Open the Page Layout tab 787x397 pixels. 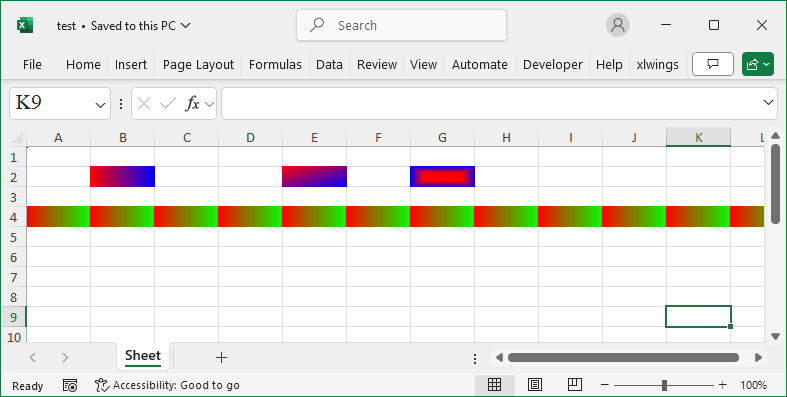pyautogui.click(x=198, y=65)
